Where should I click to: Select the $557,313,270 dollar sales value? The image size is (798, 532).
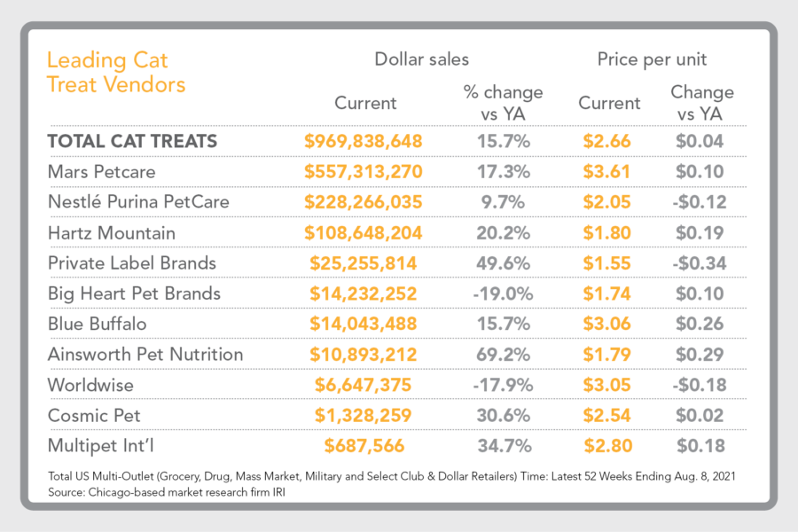pyautogui.click(x=364, y=171)
